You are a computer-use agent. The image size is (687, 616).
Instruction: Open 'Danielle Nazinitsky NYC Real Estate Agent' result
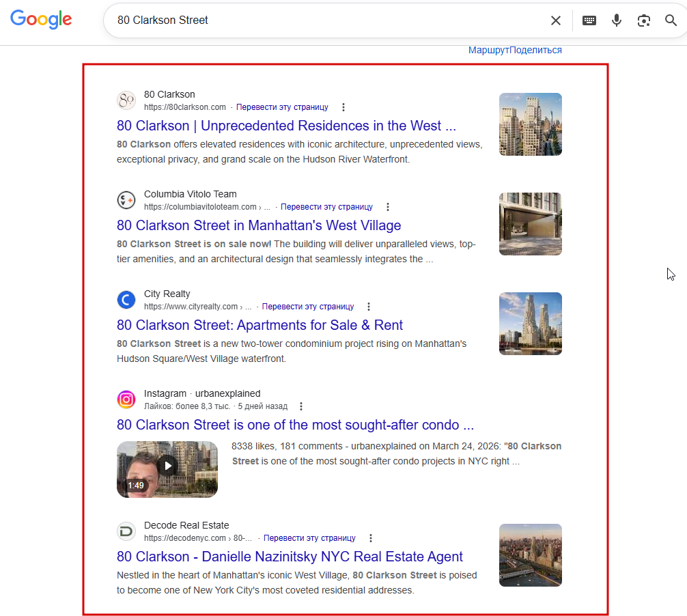pos(289,557)
